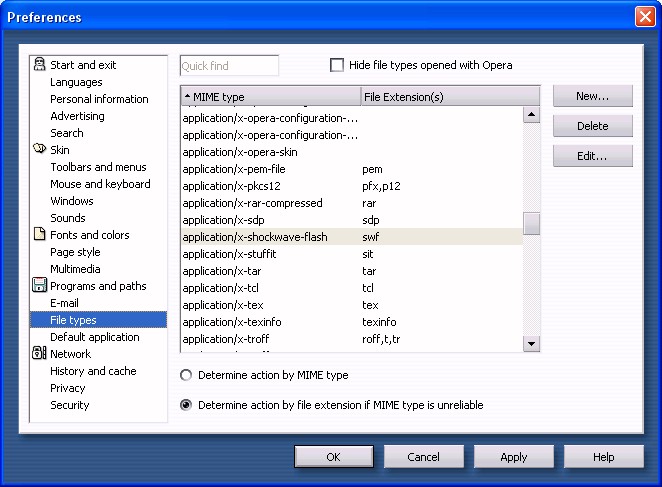Click the Edit... button
Viewport: 662px width, 487px height.
pos(593,156)
